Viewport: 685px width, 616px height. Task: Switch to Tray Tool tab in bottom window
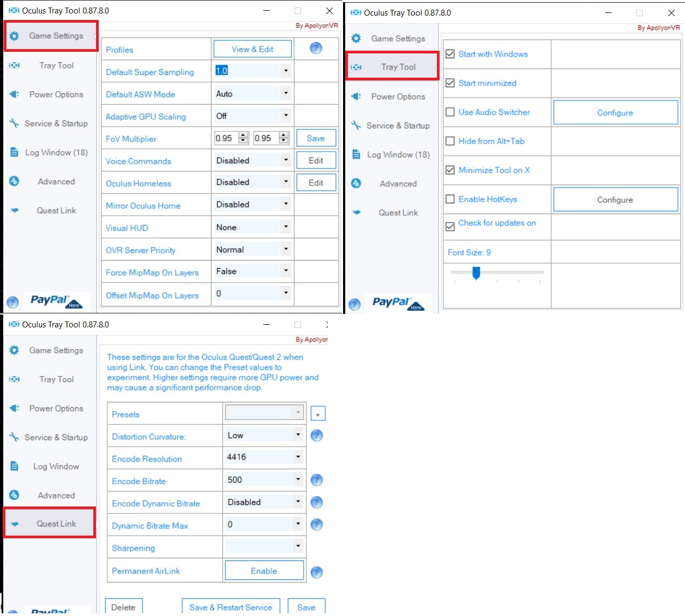point(50,379)
